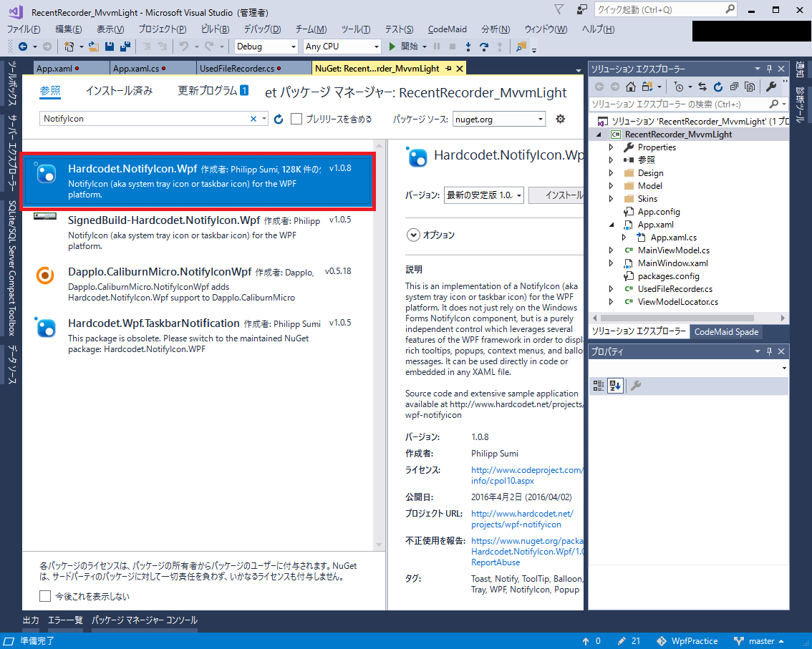812x649 pixels.
Task: Start debugging with the green play button
Action: (x=392, y=47)
